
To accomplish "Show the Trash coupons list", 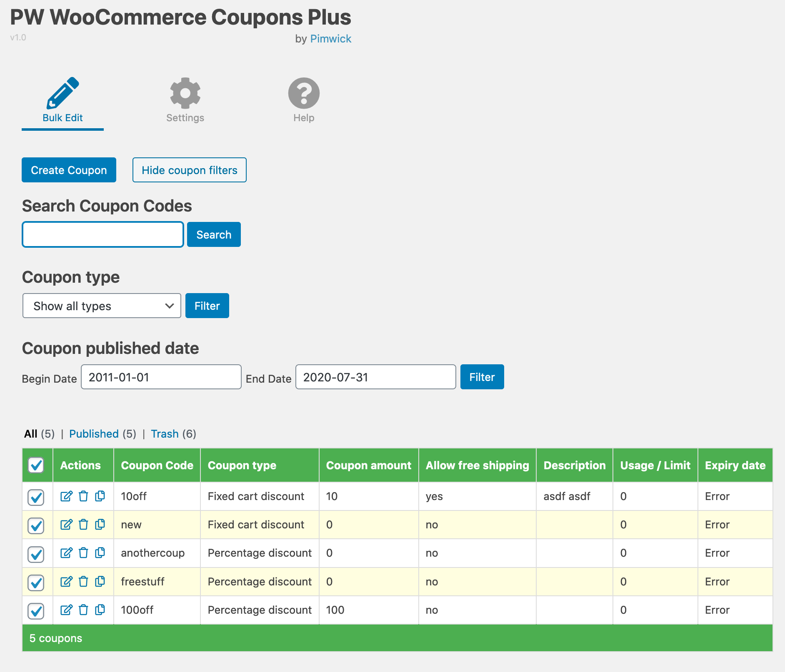I will [165, 434].
